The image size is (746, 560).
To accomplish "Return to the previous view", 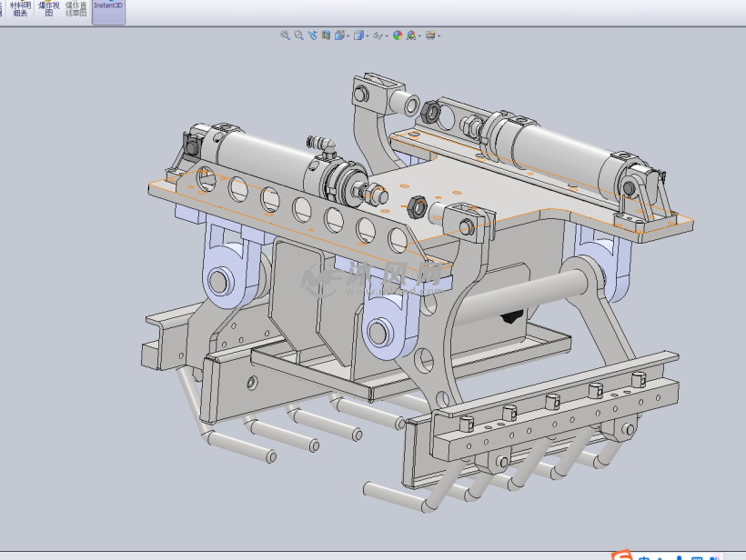I will tap(312, 35).
